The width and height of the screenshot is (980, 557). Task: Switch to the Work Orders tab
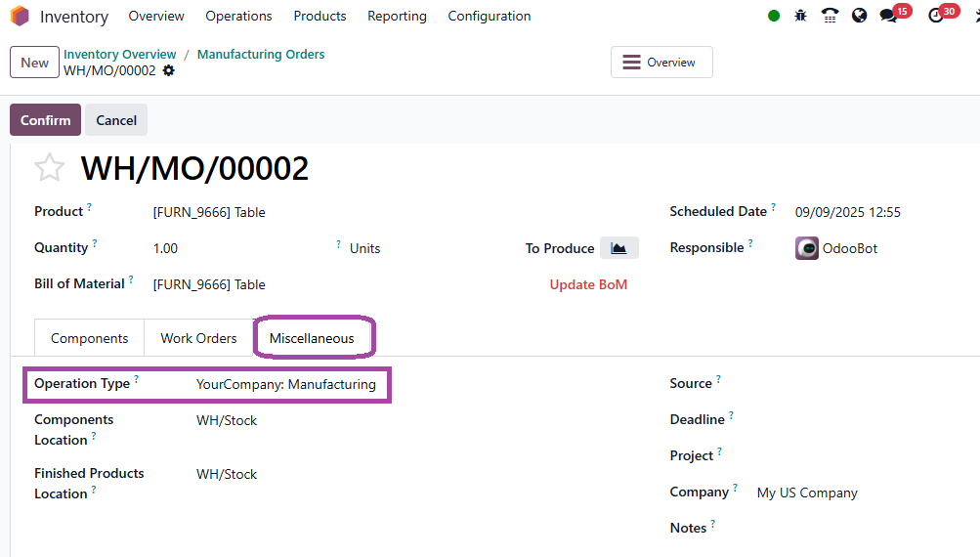pos(198,338)
